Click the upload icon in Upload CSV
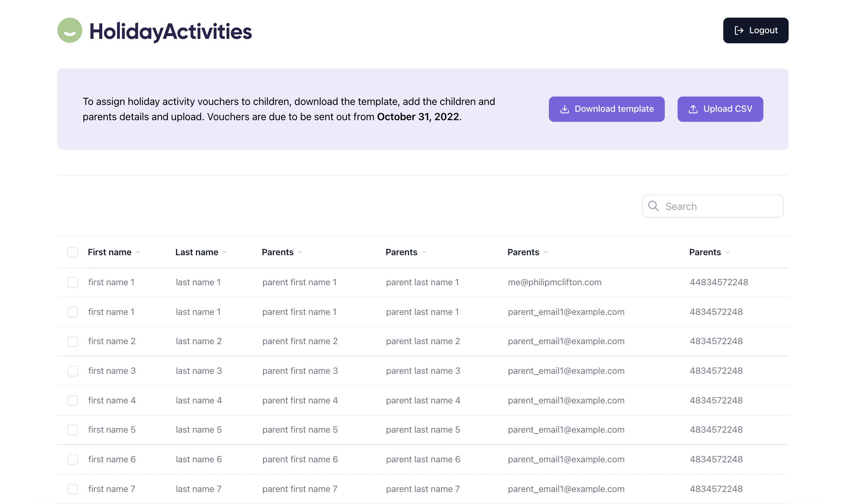 [x=693, y=109]
